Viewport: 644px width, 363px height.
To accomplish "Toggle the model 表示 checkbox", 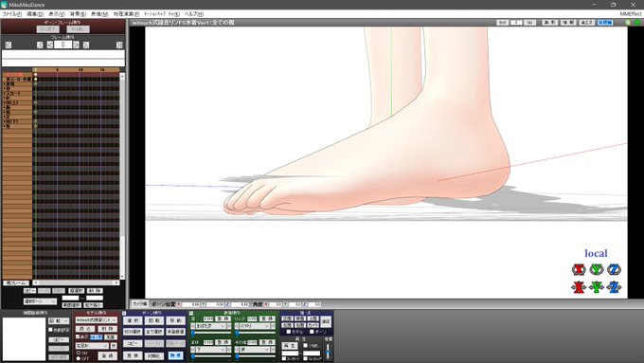I will click(x=78, y=336).
